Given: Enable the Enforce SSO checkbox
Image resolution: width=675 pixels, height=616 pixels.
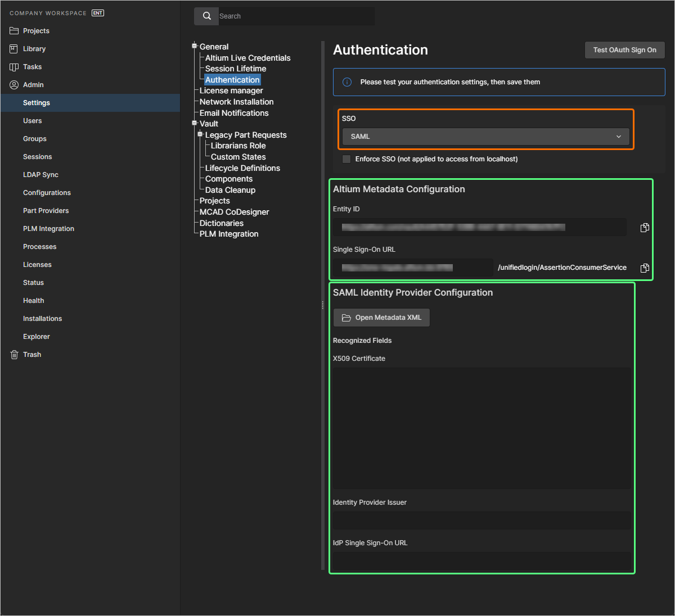Looking at the screenshot, I should coord(346,159).
